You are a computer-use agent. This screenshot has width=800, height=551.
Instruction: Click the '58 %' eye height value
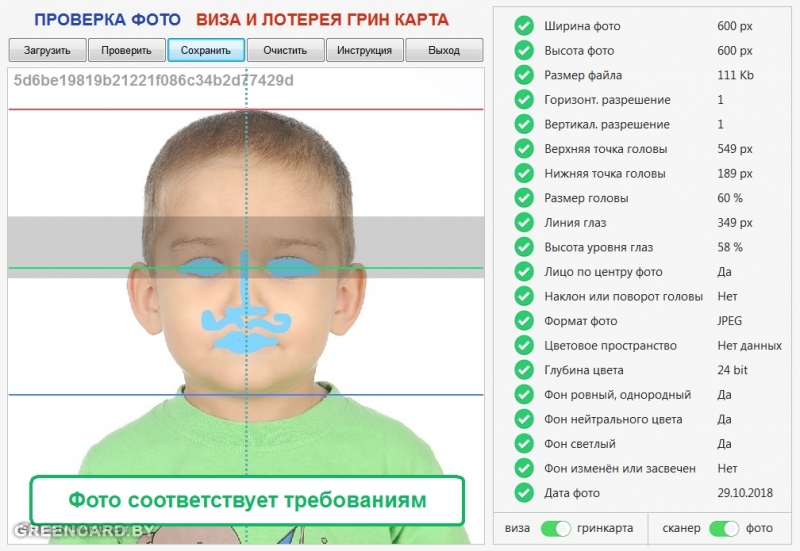click(730, 247)
